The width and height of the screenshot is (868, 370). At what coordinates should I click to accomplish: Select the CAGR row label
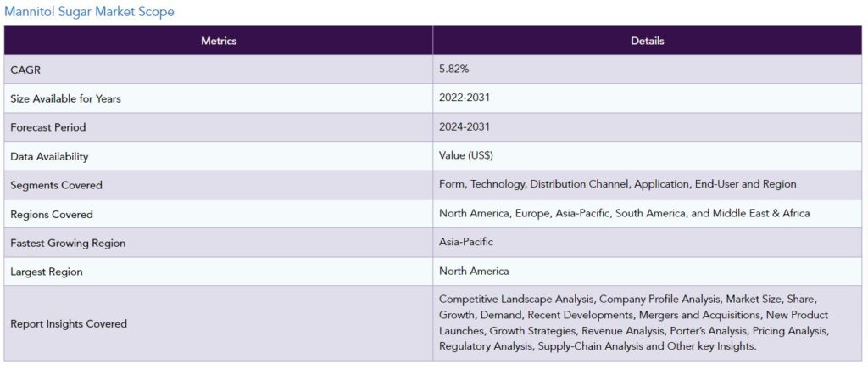pos(25,70)
